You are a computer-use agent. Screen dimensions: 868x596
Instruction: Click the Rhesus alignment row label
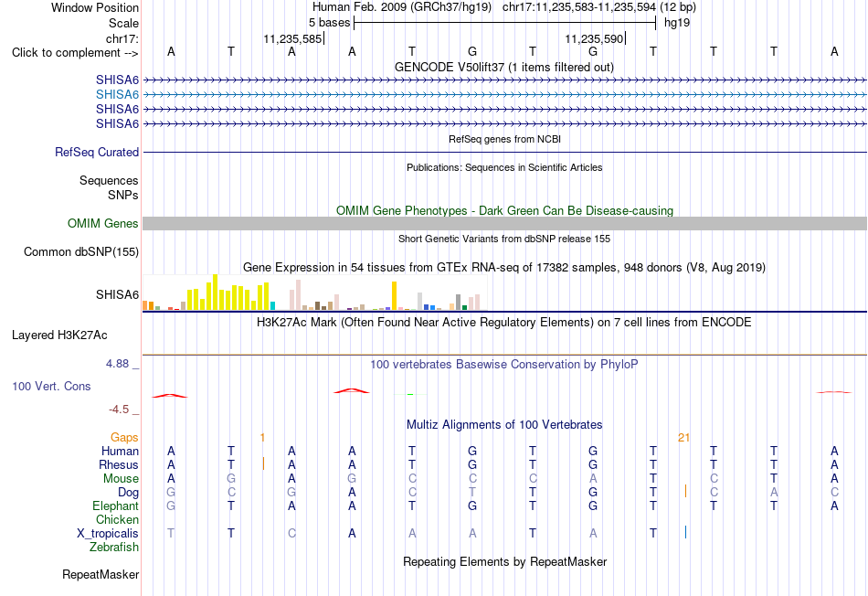(x=119, y=465)
